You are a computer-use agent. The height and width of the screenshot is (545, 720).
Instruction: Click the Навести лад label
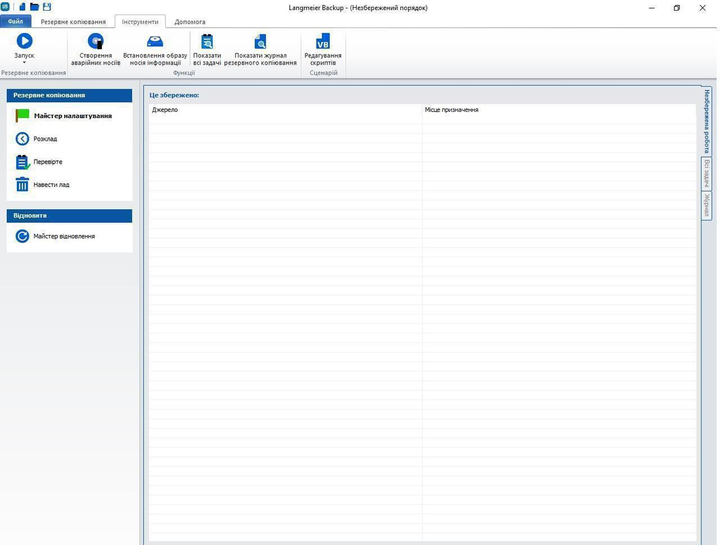(51, 185)
